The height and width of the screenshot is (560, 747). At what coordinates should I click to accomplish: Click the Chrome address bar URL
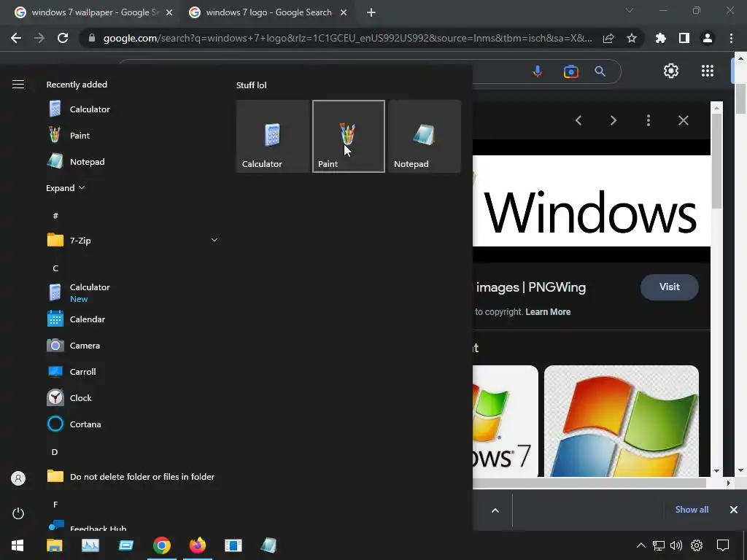click(x=348, y=38)
